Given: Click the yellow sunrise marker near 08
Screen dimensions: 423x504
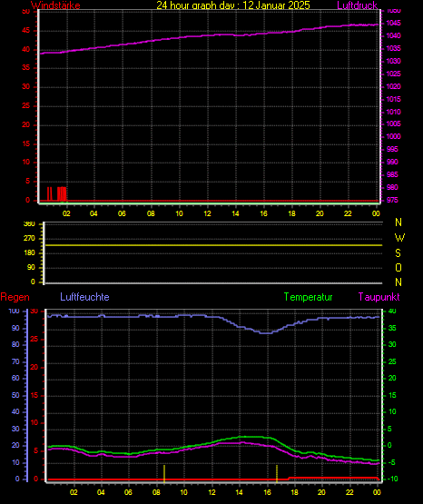Looking at the screenshot, I should [x=164, y=473].
